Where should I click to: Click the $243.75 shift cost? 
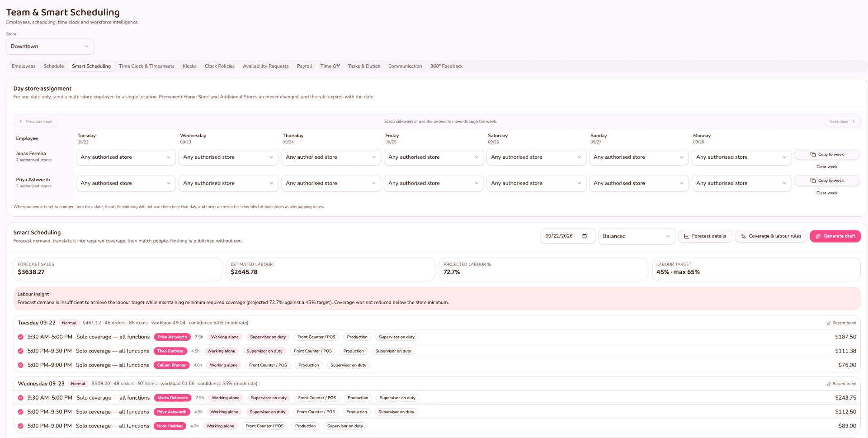tap(845, 398)
